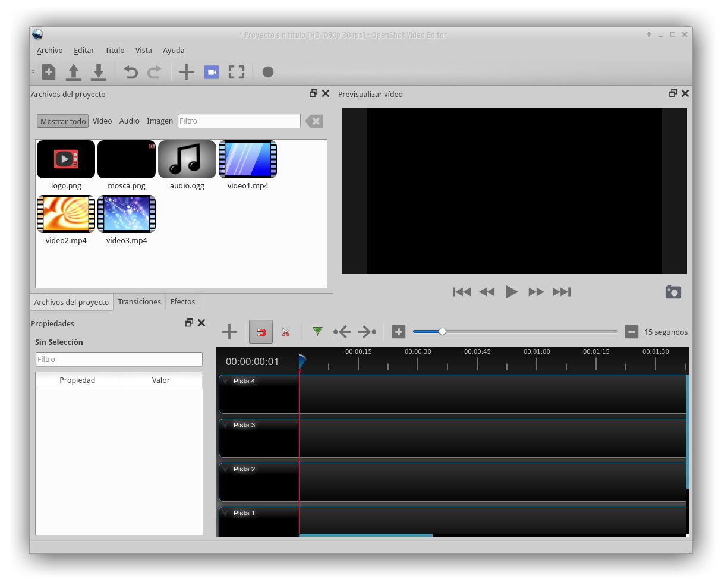Click the Import Files plus icon

pyautogui.click(x=187, y=72)
